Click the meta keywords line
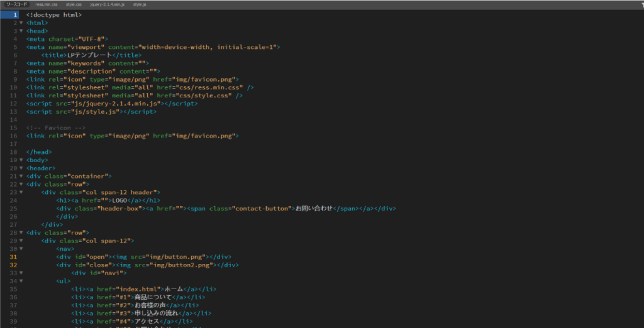Screen dimensions: 644x328 tap(87, 63)
